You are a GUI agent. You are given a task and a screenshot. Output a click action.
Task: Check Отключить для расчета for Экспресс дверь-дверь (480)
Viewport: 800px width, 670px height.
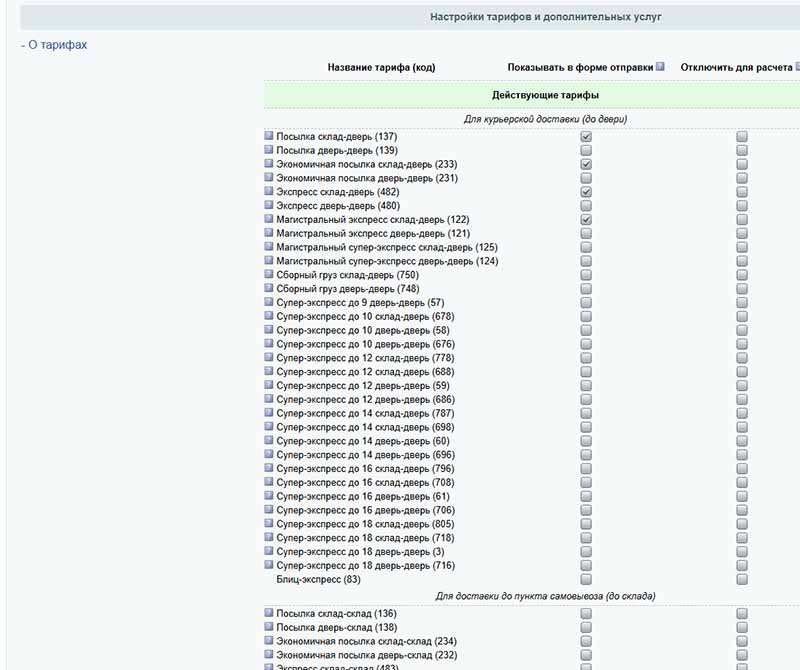pos(742,205)
